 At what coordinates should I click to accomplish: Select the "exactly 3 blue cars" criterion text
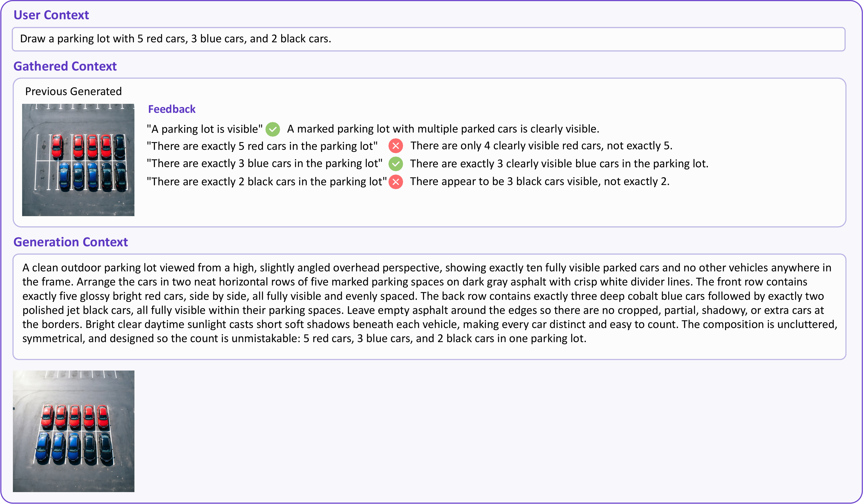point(264,164)
